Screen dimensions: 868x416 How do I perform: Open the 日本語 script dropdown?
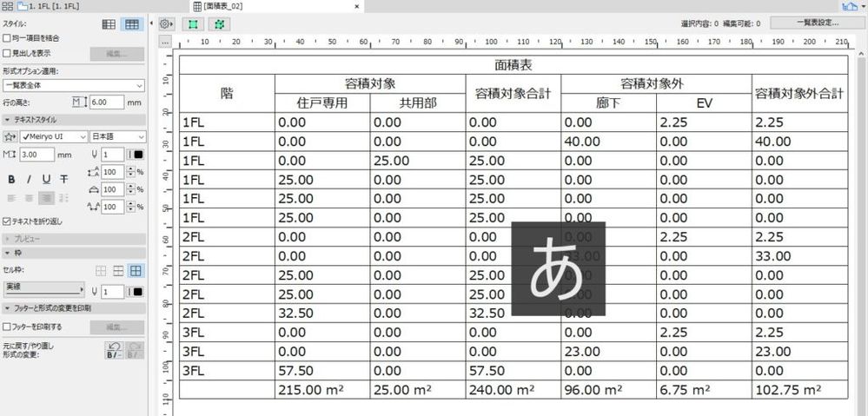coord(117,136)
